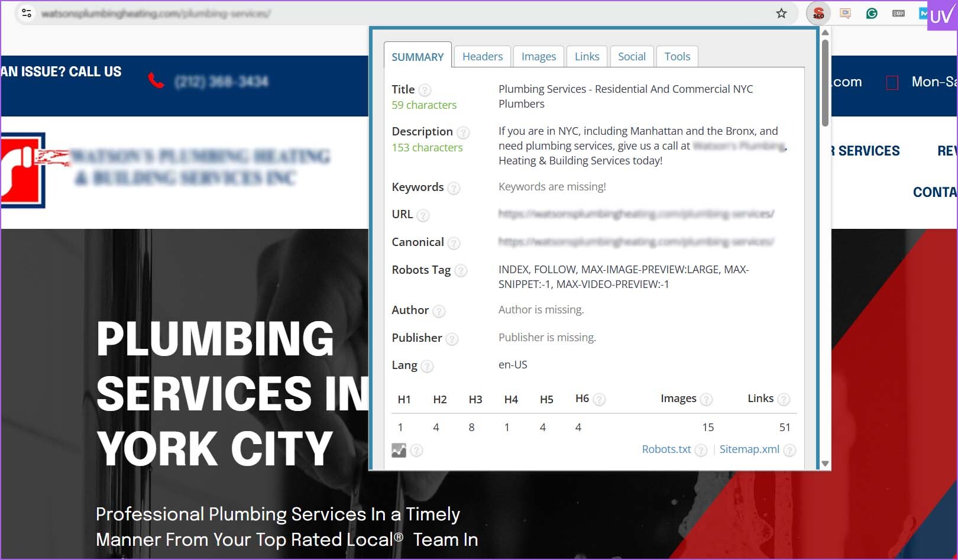Image resolution: width=958 pixels, height=560 pixels.
Task: Click the chart graph icon at bottom
Action: 399,450
